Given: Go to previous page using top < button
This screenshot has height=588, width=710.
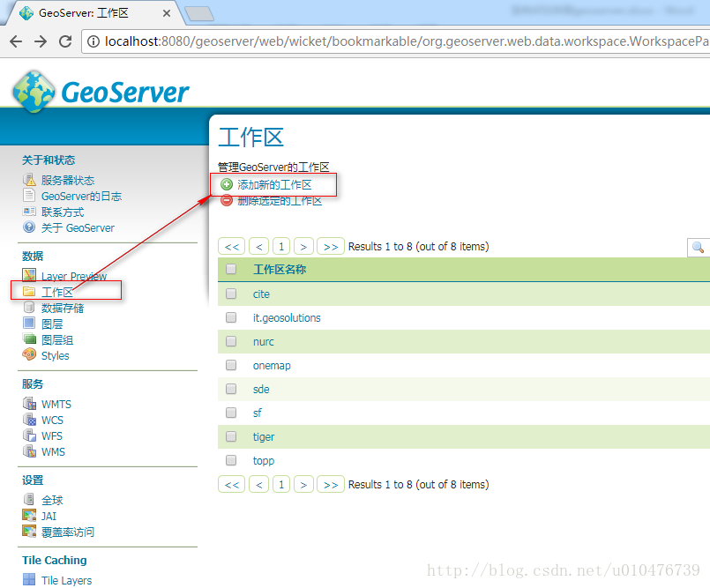Looking at the screenshot, I should [x=259, y=247].
